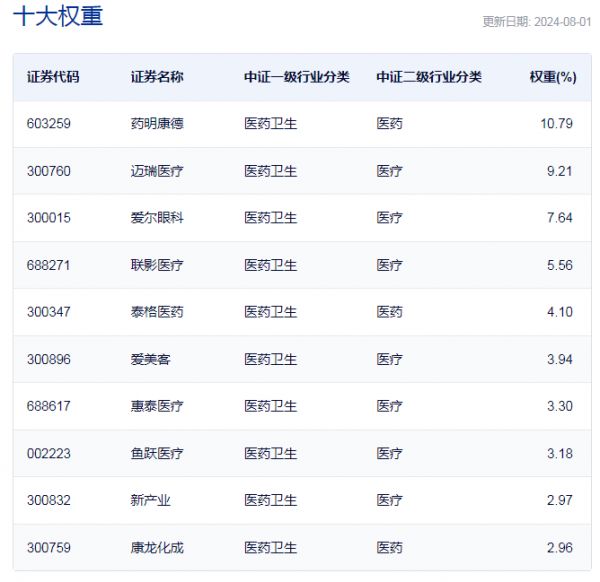The width and height of the screenshot is (600, 582).
Task: Click the 中证二级行业分类 column header
Action: (x=429, y=77)
